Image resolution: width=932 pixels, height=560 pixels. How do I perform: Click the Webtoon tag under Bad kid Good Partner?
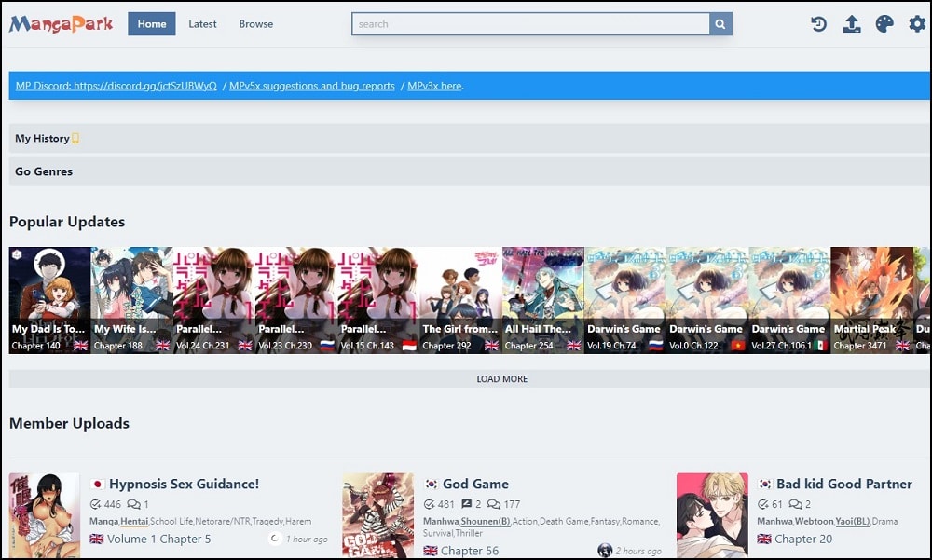coord(814,522)
